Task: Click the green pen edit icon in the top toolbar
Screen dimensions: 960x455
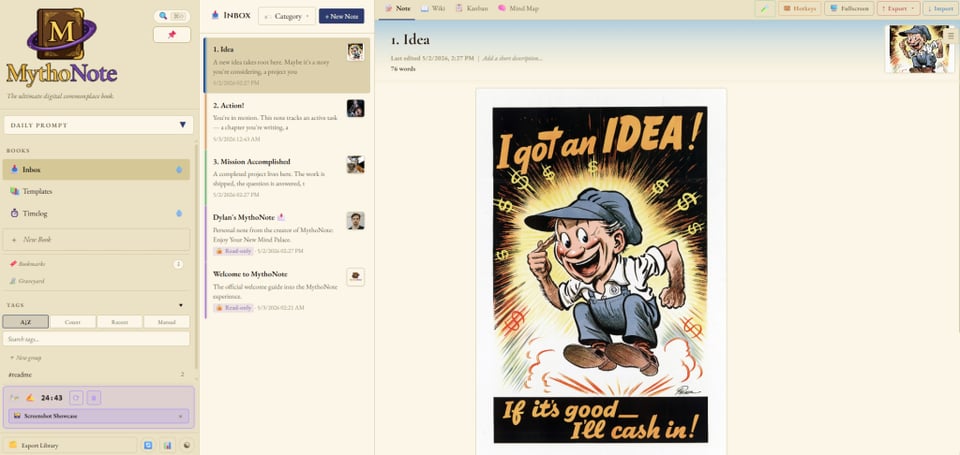Action: coord(765,9)
